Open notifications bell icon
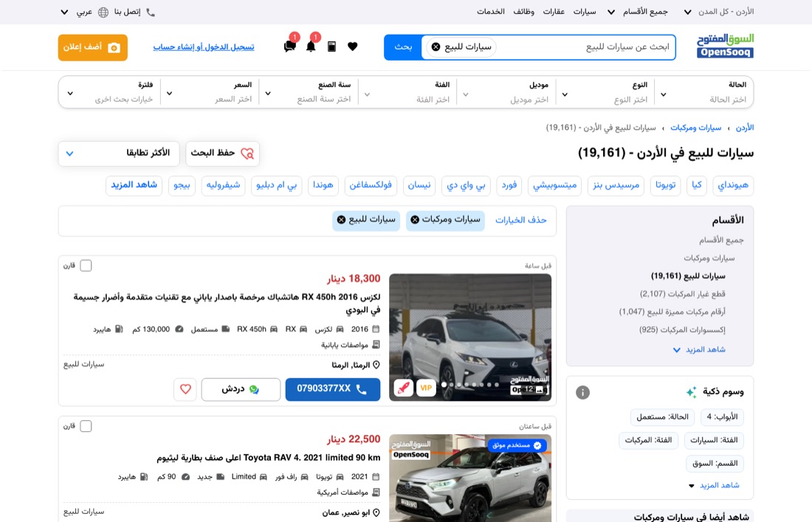The width and height of the screenshot is (812, 522). [x=311, y=47]
